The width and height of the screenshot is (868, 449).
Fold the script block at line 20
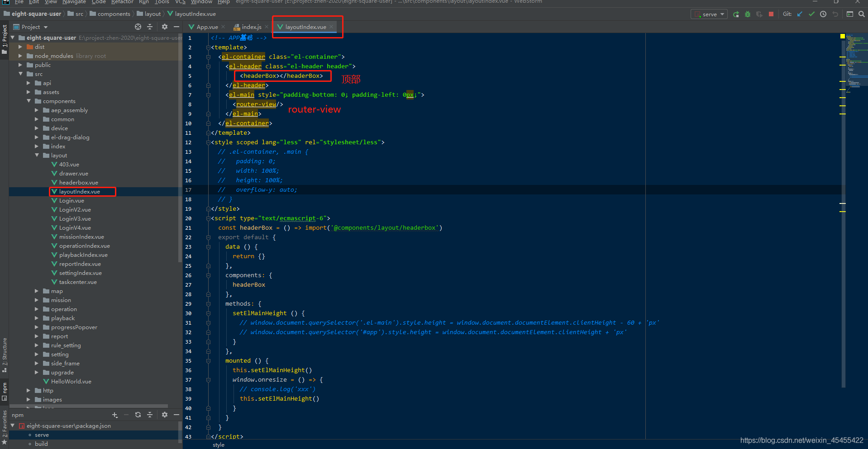pyautogui.click(x=208, y=218)
